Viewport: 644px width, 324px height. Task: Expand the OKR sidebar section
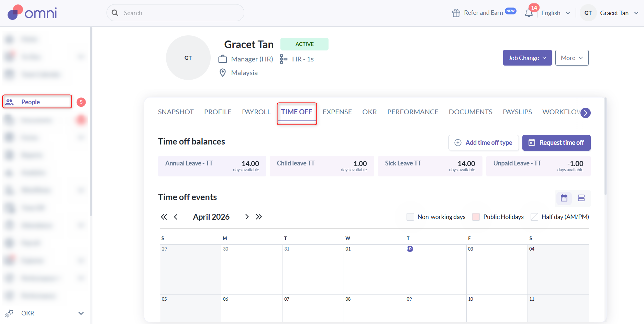pos(81,313)
